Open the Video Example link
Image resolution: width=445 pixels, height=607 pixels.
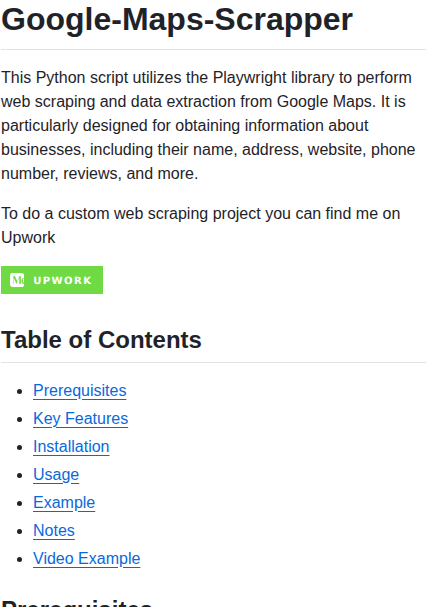click(87, 559)
